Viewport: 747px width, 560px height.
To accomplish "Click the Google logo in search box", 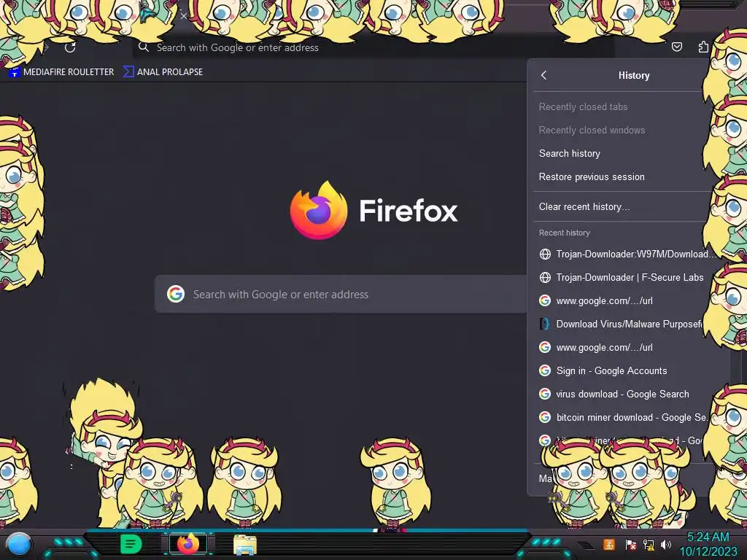I will coord(176,294).
